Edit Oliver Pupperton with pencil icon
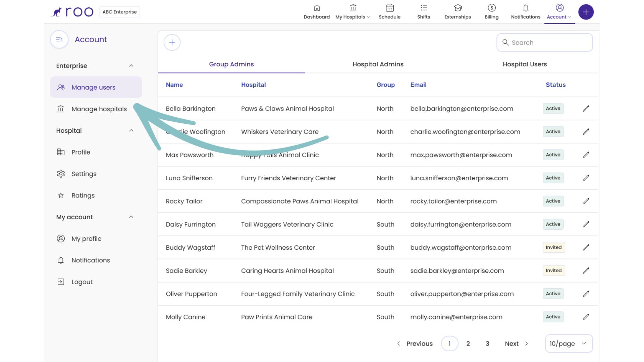This screenshot has width=644, height=362. (586, 294)
